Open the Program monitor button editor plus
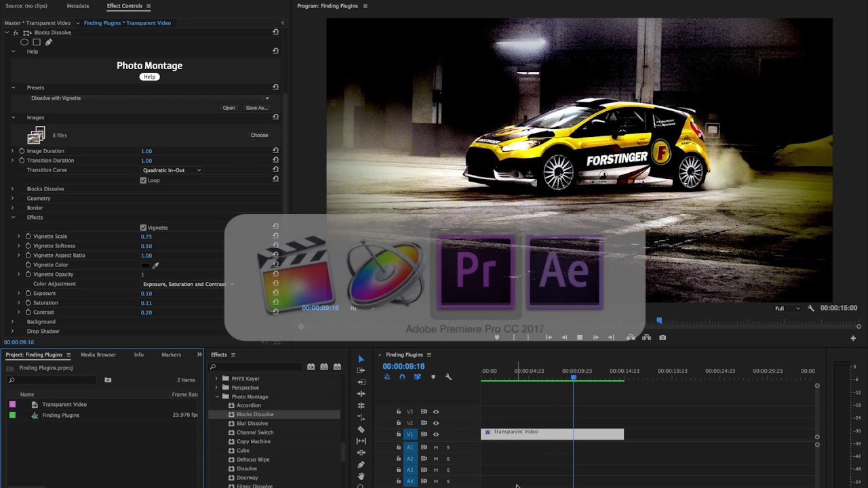Image resolution: width=868 pixels, height=488 pixels. [853, 338]
